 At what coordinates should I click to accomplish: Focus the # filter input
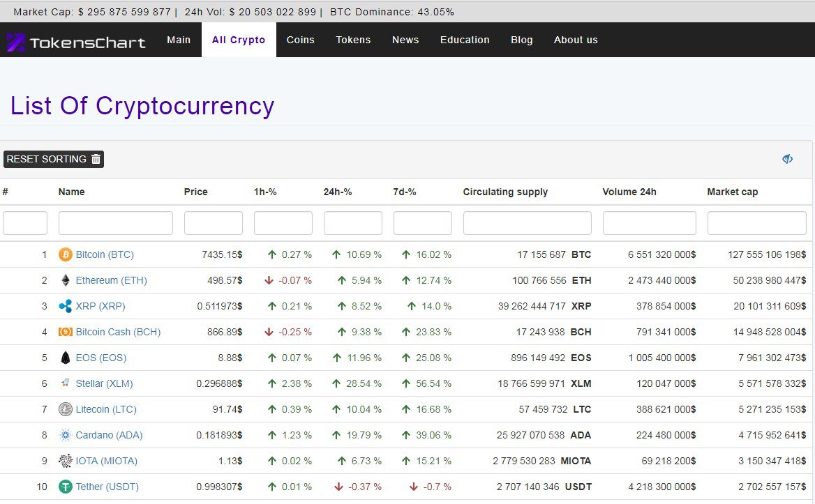25,223
